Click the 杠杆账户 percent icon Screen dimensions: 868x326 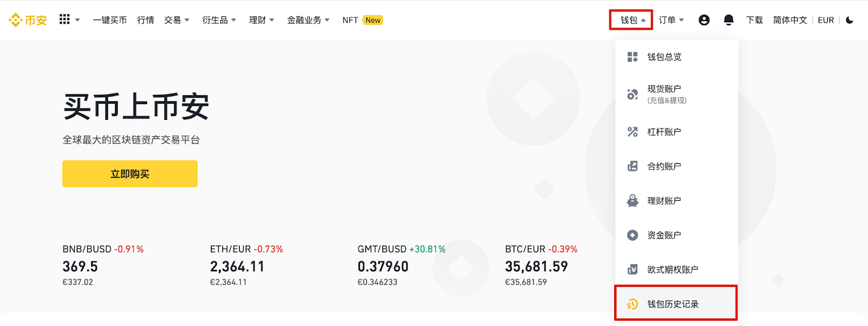(633, 132)
